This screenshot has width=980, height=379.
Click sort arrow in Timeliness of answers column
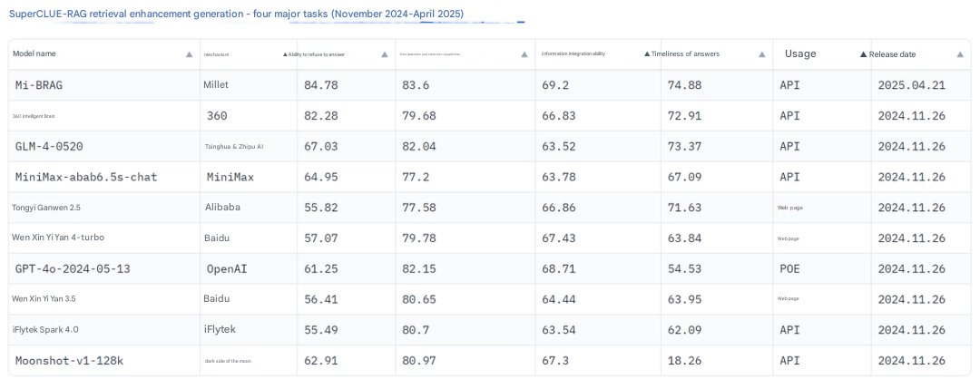(x=761, y=54)
